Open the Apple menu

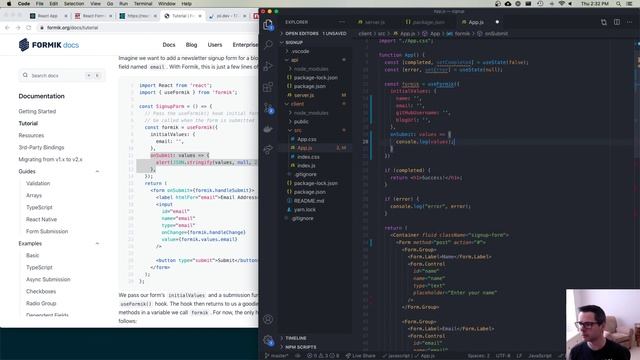tap(9, 4)
